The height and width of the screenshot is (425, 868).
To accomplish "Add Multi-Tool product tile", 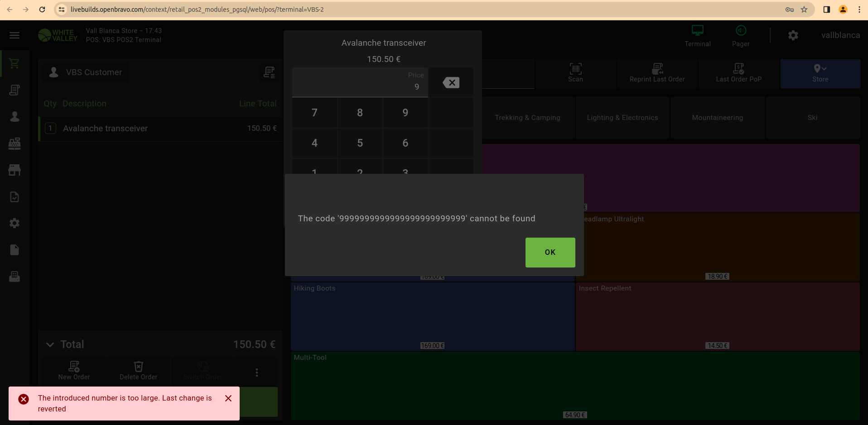I will (575, 386).
